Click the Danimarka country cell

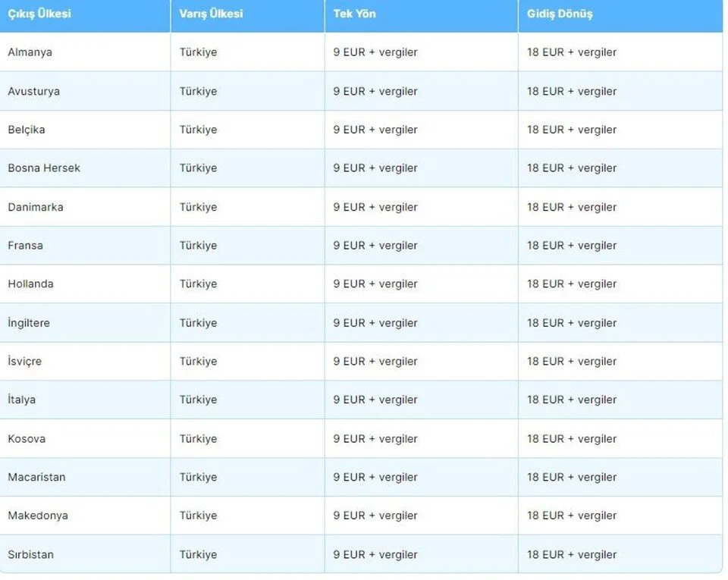[36, 207]
